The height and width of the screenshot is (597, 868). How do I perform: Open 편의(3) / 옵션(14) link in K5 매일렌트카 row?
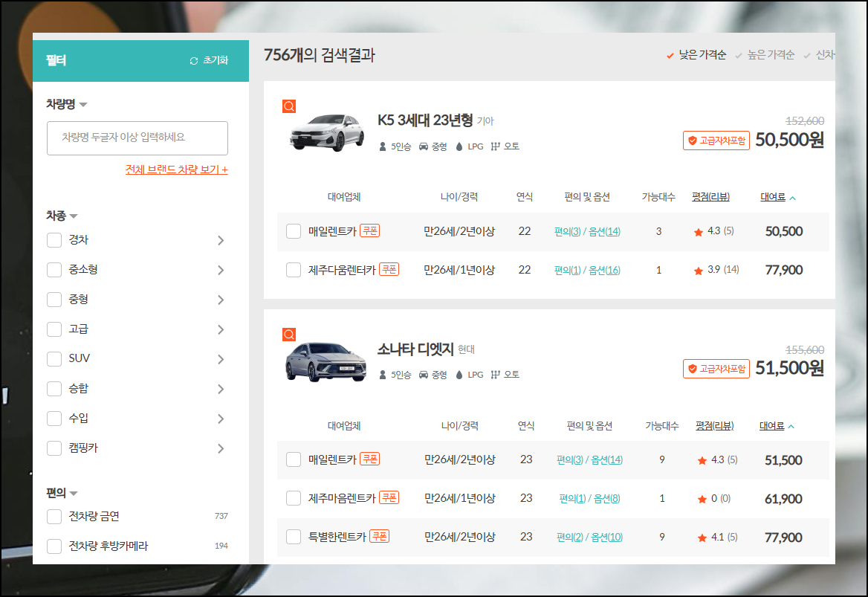pyautogui.click(x=587, y=231)
